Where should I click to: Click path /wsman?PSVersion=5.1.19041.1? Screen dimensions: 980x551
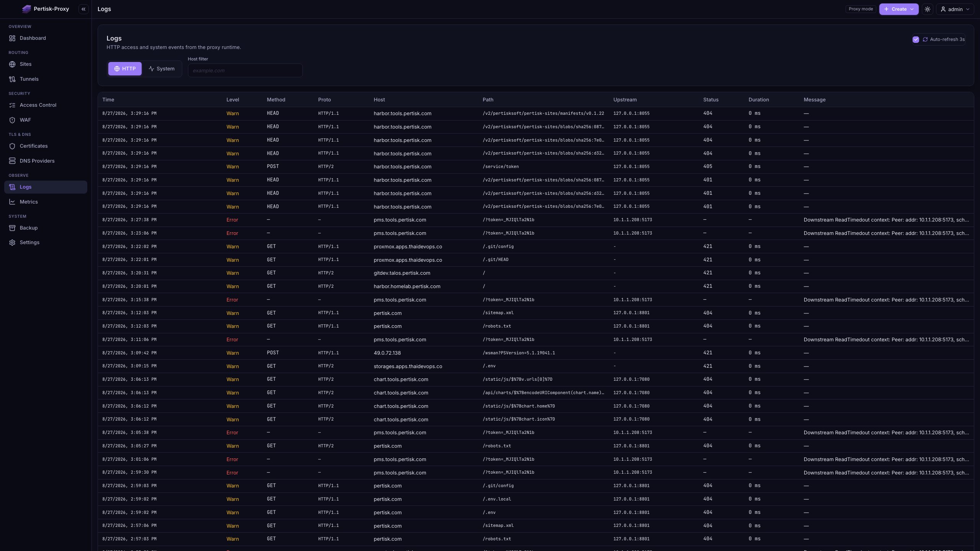tap(519, 353)
